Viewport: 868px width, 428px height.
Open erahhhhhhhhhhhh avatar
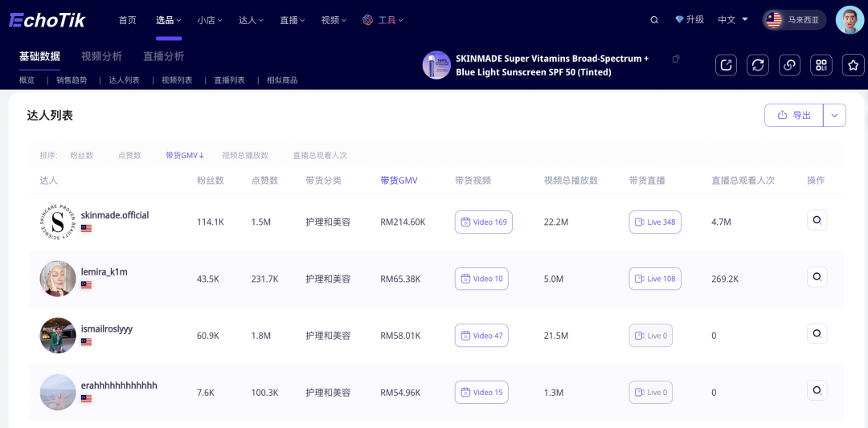click(58, 392)
